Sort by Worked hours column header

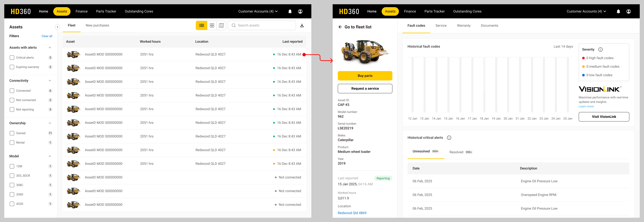tap(150, 42)
